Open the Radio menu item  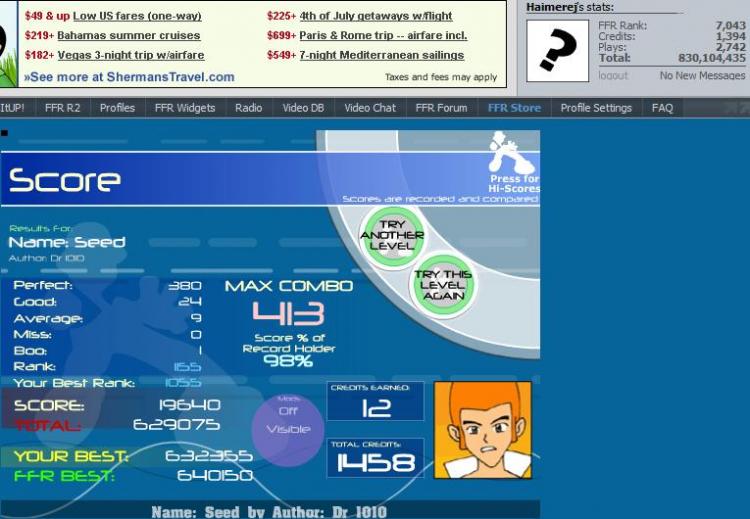pos(248,108)
